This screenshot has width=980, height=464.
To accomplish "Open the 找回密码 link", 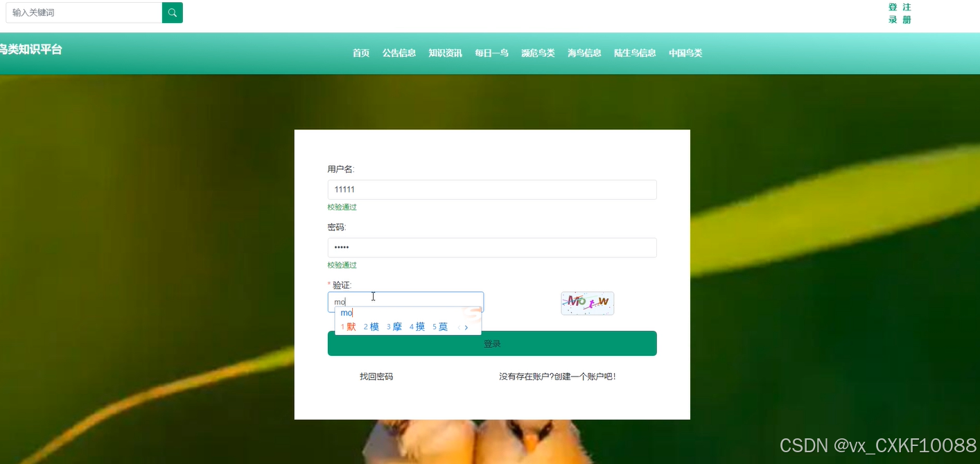I will 376,377.
